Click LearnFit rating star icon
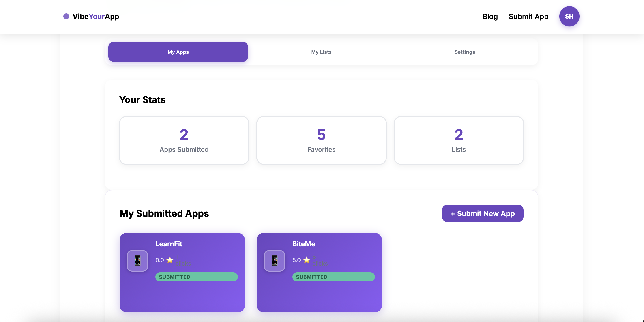 [x=170, y=260]
